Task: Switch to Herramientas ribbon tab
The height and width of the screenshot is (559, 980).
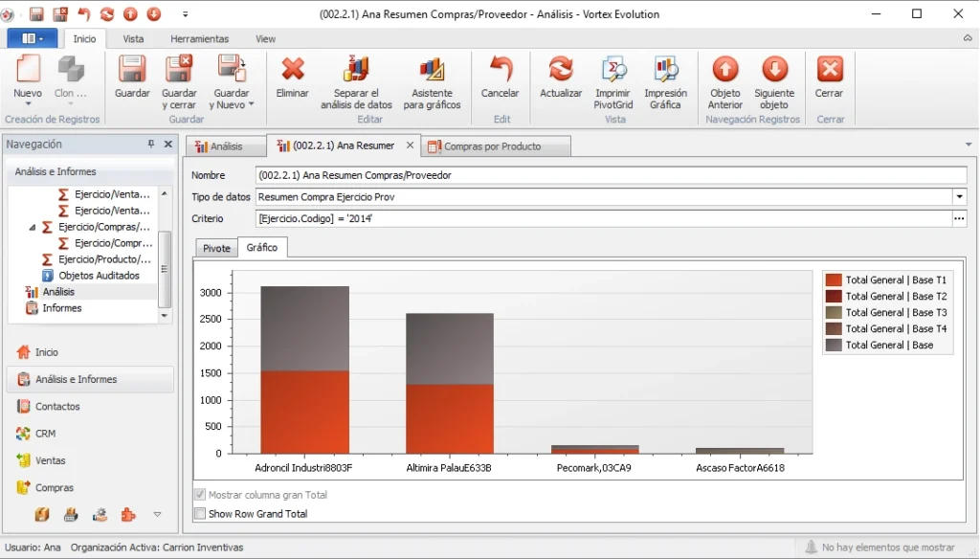Action: 199,39
